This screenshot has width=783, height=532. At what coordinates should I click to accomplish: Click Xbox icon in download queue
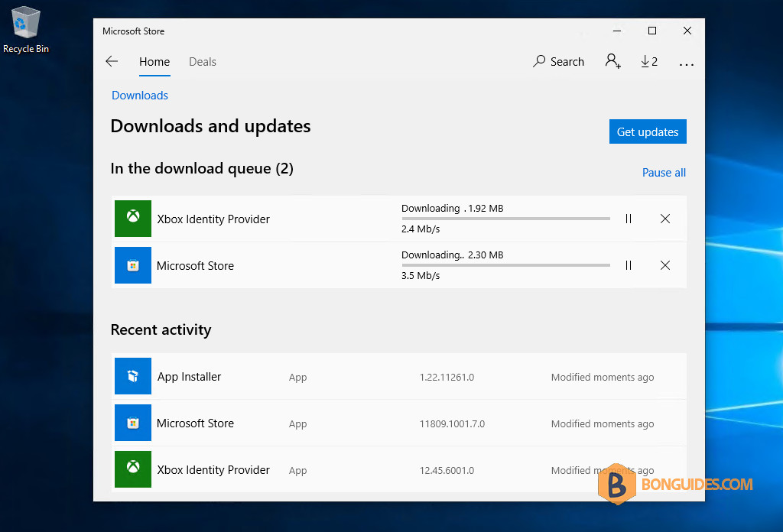tap(133, 219)
